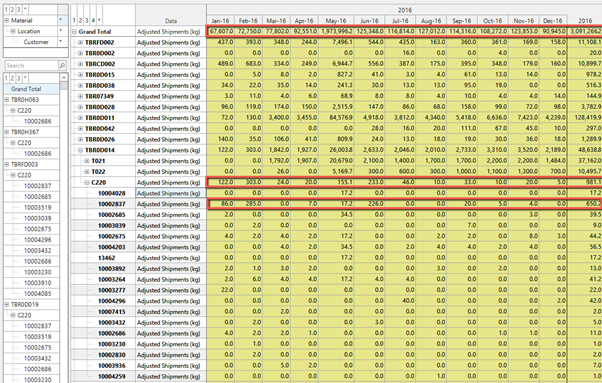The image size is (602, 383).
Task: Collapse the Material hierarchy node
Action: pyautogui.click(x=7, y=20)
